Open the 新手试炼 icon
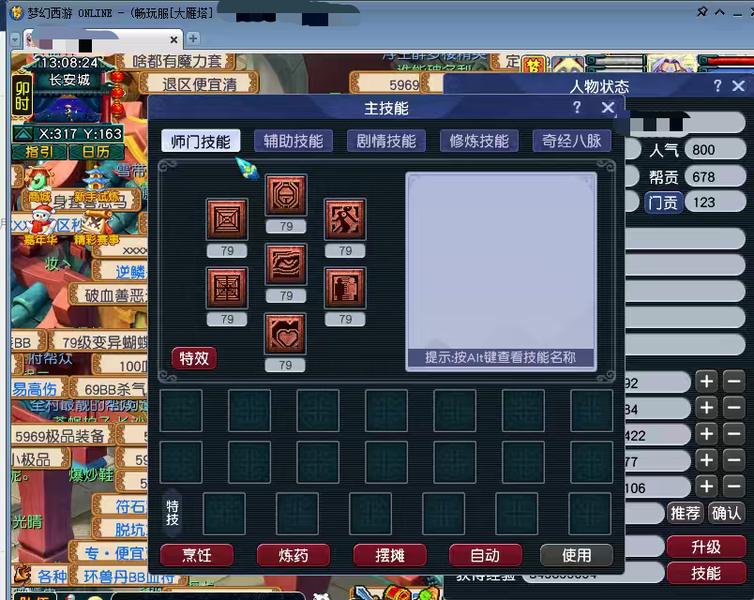Screen dimensions: 754x600 pyautogui.click(x=96, y=185)
